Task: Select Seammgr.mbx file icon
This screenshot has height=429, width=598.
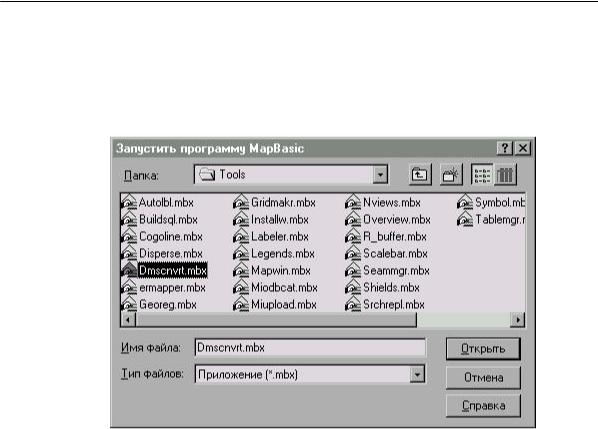Action: (353, 270)
